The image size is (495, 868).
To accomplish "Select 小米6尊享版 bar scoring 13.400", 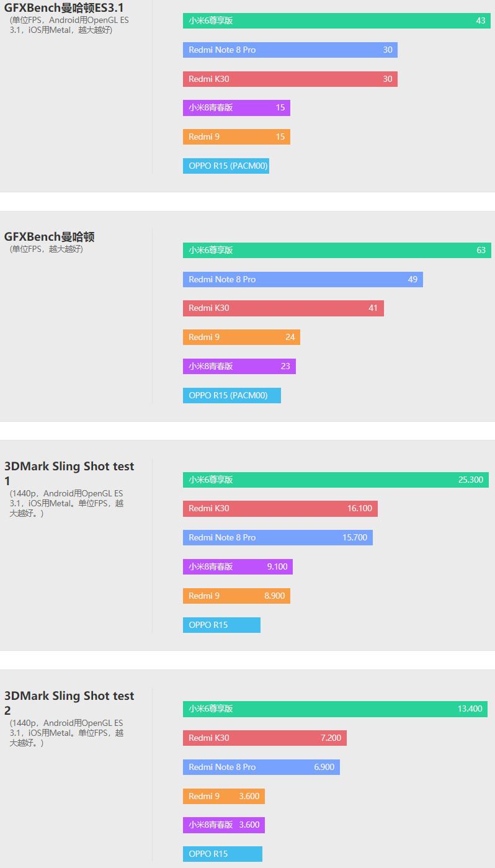I will point(335,709).
